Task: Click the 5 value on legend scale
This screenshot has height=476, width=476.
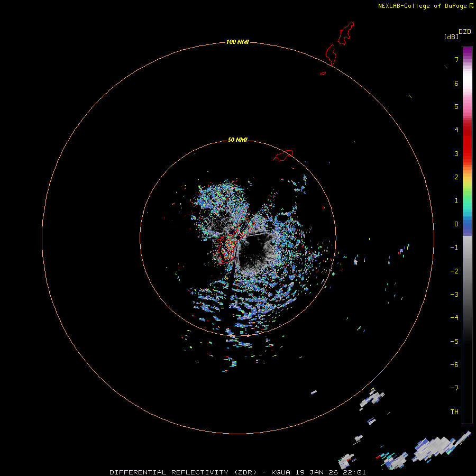Action: (x=456, y=106)
